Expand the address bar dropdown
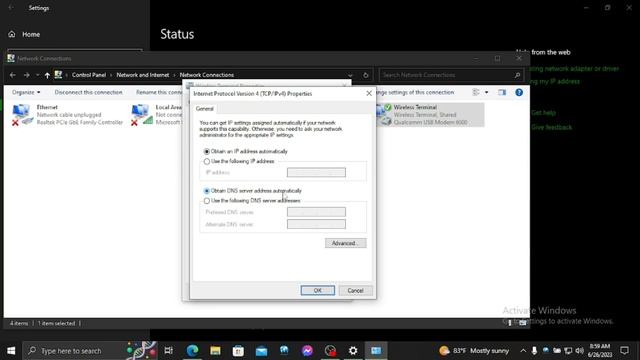 (350, 75)
